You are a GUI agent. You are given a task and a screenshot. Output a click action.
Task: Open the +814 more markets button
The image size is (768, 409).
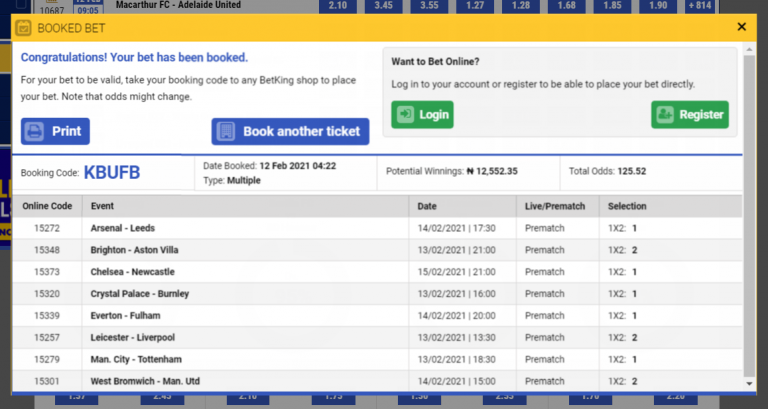tap(700, 5)
